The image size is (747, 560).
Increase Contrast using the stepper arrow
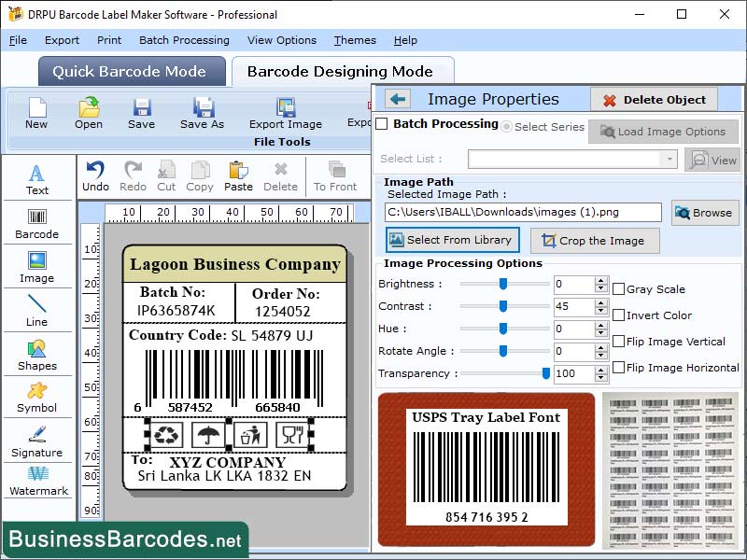point(601,304)
